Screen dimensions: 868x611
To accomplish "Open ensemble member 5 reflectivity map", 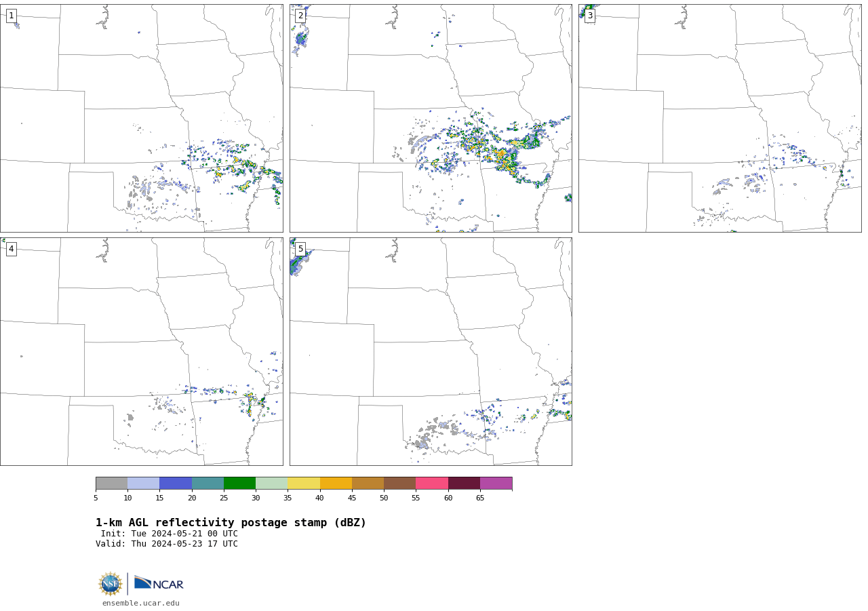I will (x=431, y=351).
